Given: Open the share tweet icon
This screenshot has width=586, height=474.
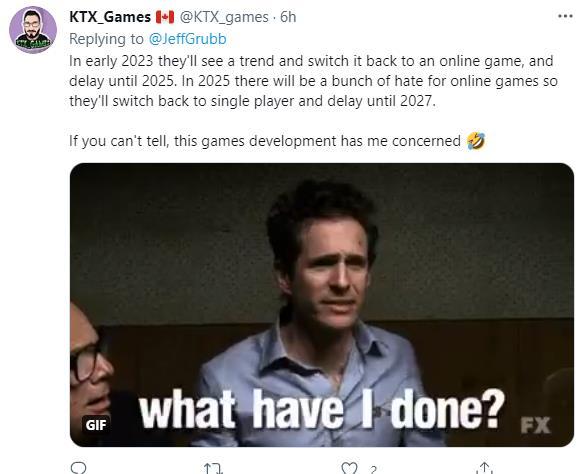Looking at the screenshot, I should coord(484,468).
